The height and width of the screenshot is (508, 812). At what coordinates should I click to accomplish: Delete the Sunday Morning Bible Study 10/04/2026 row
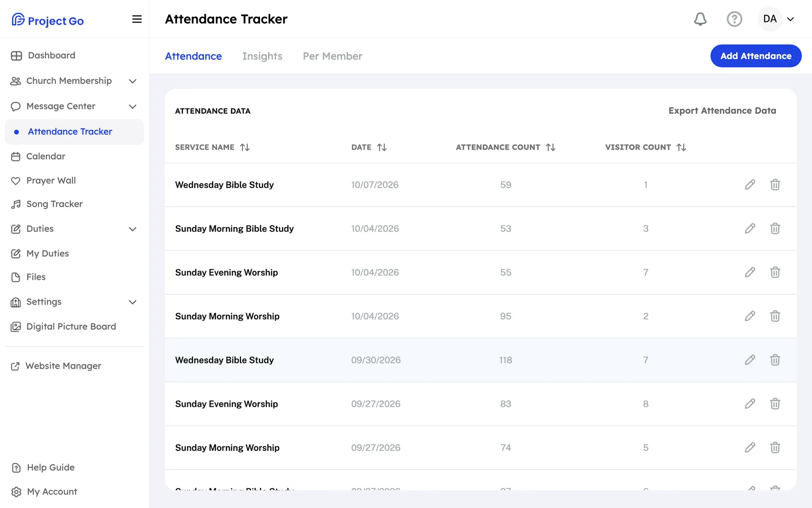point(775,229)
